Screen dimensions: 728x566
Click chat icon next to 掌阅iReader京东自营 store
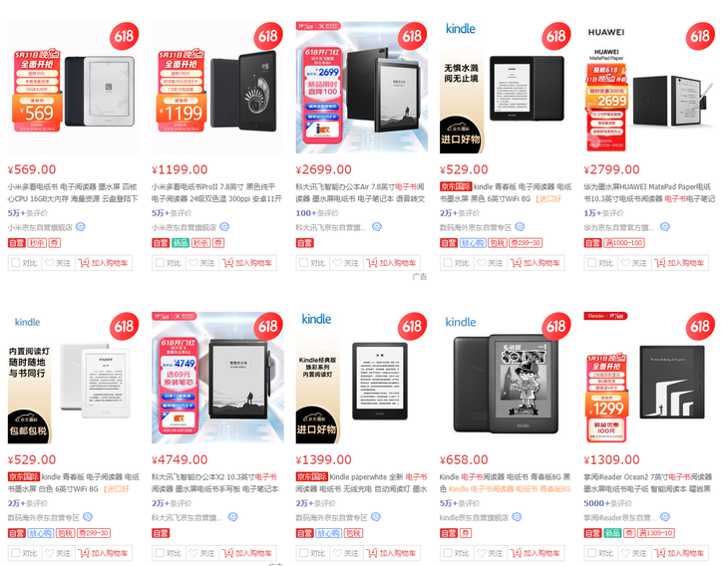(665, 517)
